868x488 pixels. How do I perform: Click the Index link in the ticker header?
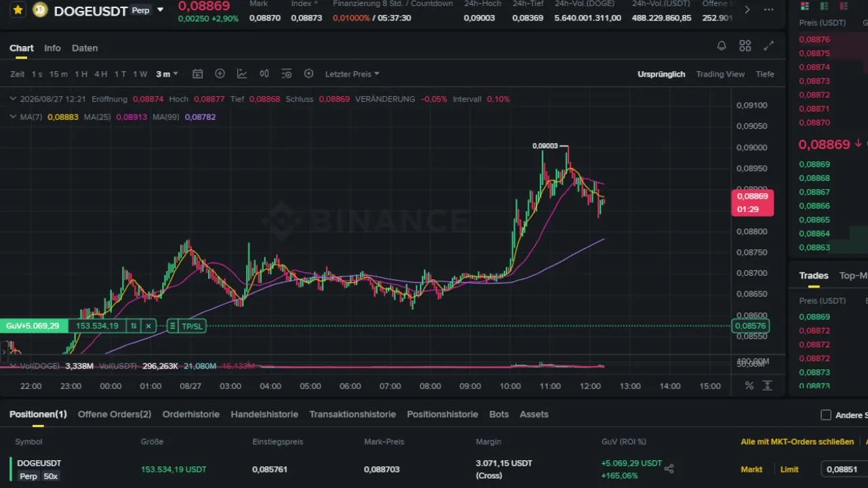304,4
